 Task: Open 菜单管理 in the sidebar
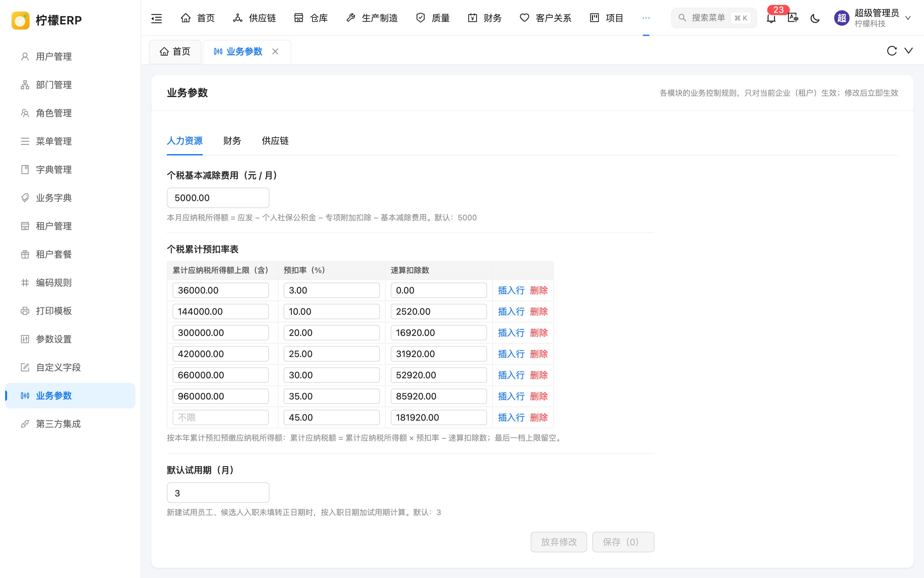[70, 141]
